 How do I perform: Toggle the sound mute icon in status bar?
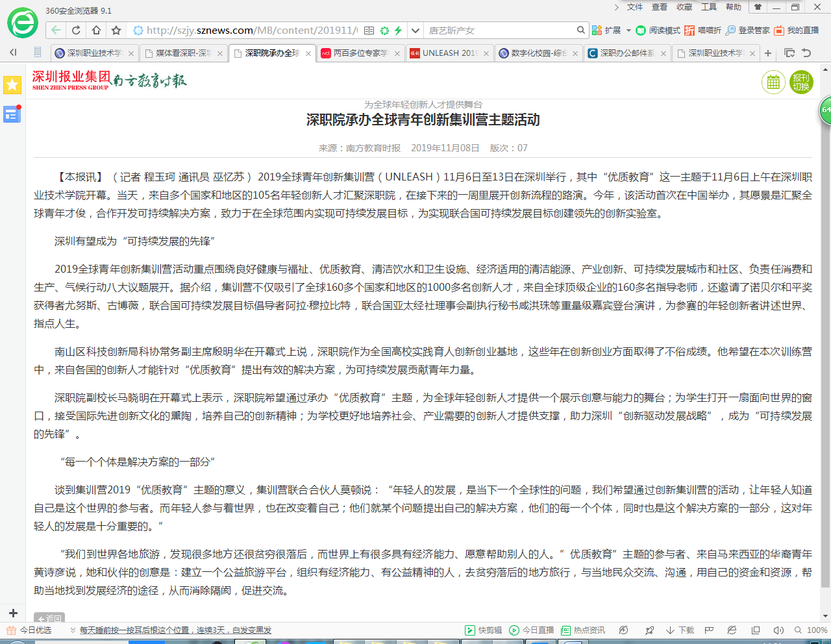tap(778, 630)
